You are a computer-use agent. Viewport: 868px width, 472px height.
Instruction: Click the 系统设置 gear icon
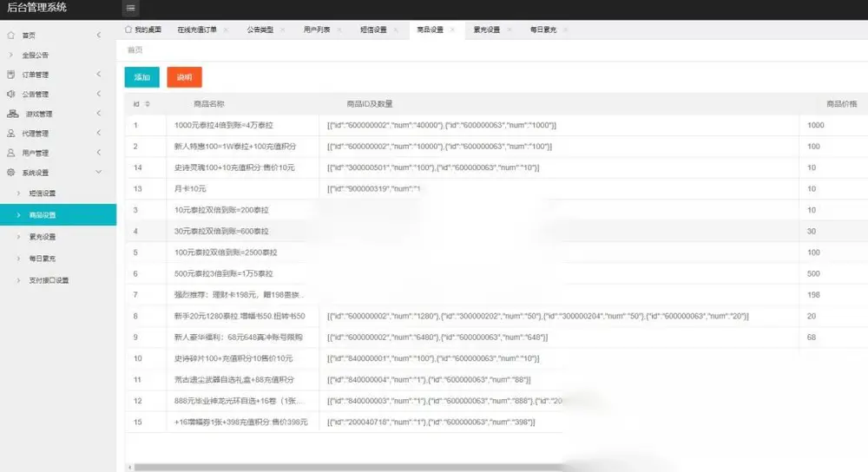click(x=11, y=173)
